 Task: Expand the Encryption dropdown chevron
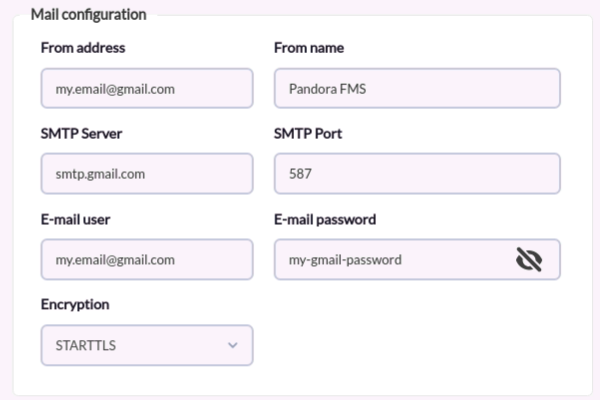[x=233, y=346]
